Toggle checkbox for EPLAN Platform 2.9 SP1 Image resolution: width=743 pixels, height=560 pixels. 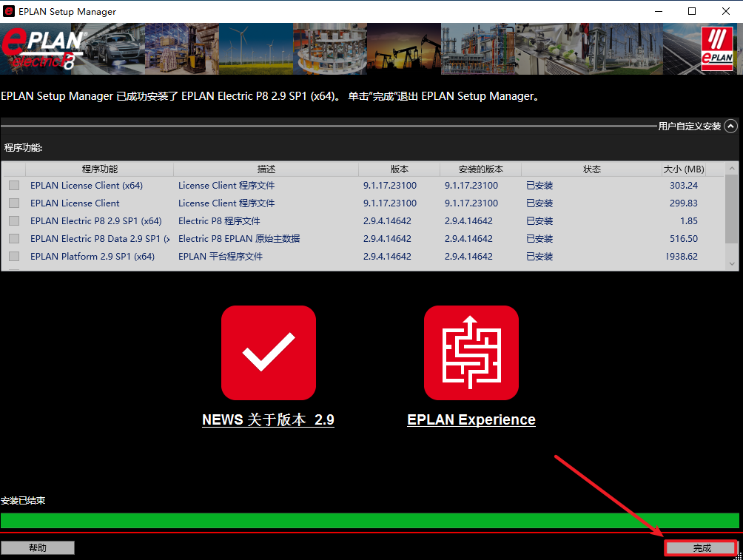(x=14, y=257)
